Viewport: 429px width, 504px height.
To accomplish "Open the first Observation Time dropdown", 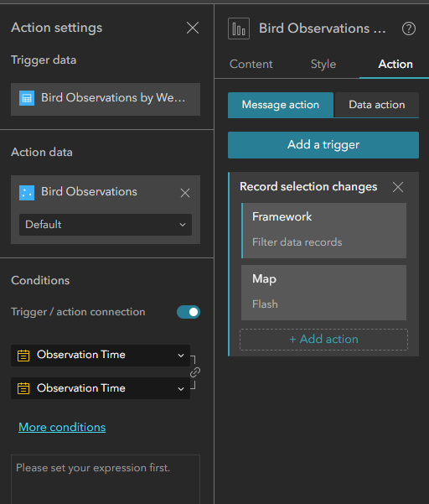I will [101, 356].
